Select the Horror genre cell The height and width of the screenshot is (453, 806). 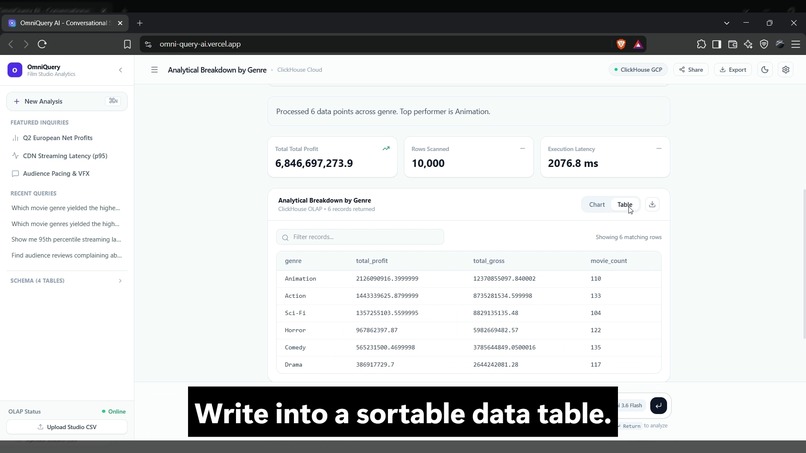pyautogui.click(x=295, y=331)
